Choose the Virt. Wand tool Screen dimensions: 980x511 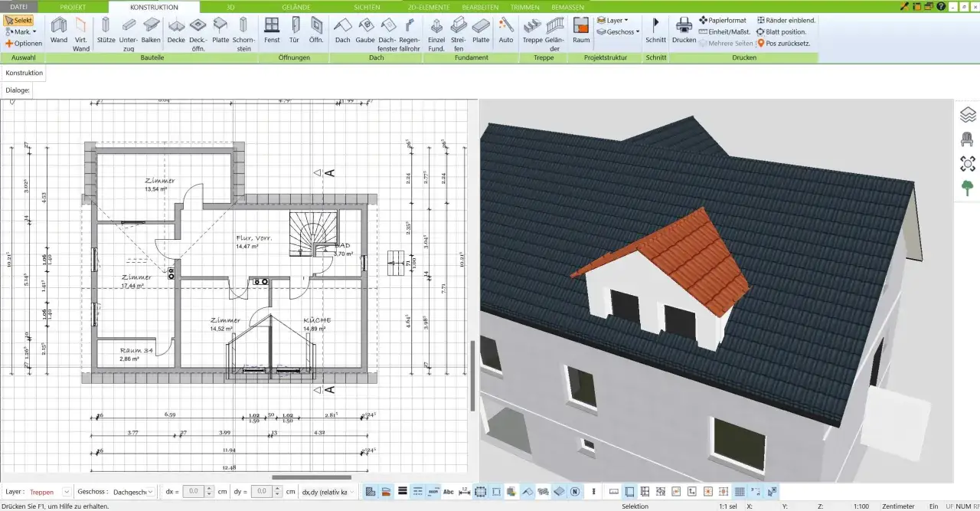(81, 33)
